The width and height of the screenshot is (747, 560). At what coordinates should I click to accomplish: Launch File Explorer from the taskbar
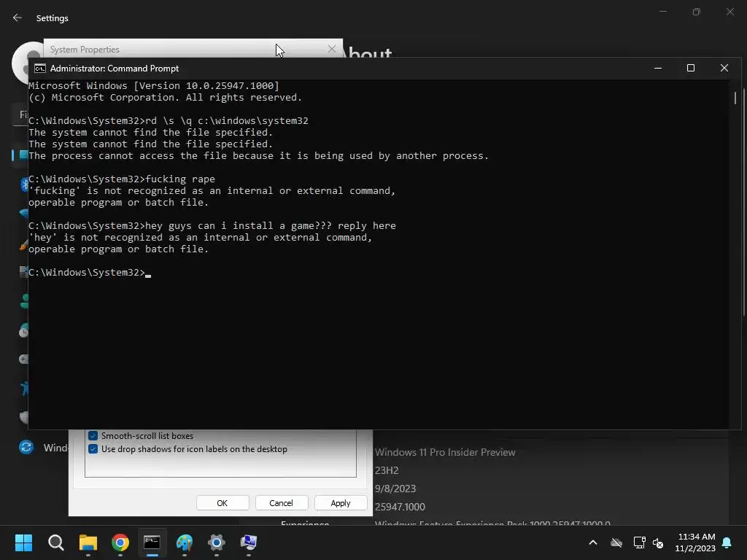(88, 542)
